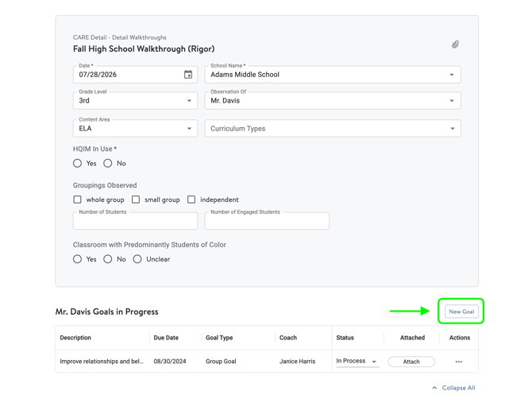Open the calendar date picker icon
Screen dimensions: 532x407
pyautogui.click(x=188, y=75)
